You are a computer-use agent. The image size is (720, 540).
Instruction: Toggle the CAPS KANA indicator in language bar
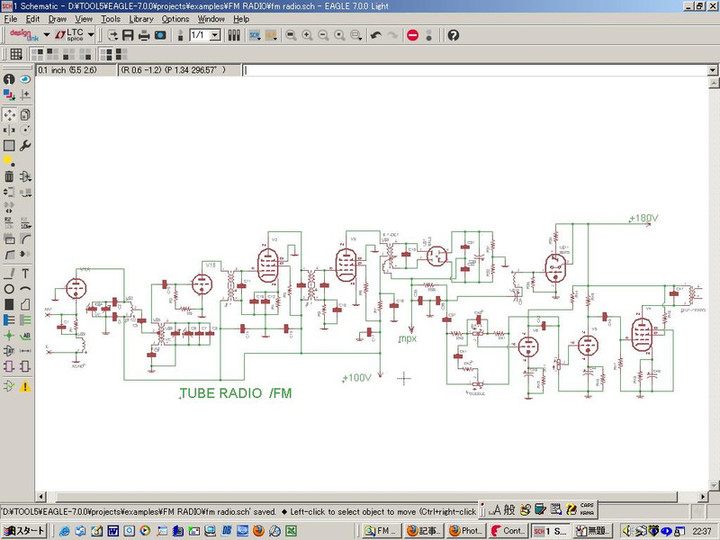coord(585,510)
